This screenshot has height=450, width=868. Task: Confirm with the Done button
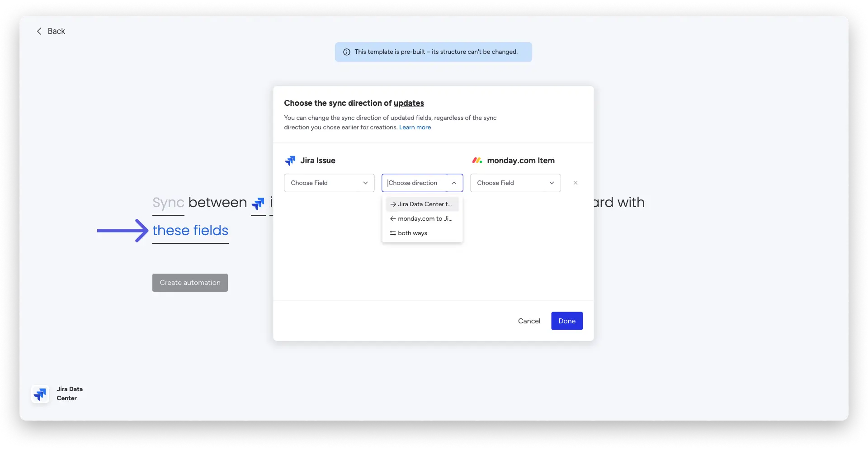click(x=567, y=321)
